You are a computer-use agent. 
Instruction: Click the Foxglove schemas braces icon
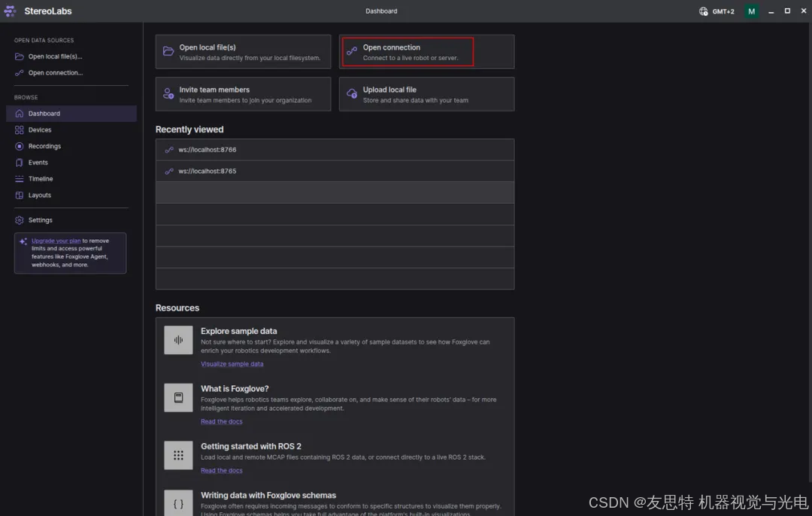pyautogui.click(x=178, y=503)
